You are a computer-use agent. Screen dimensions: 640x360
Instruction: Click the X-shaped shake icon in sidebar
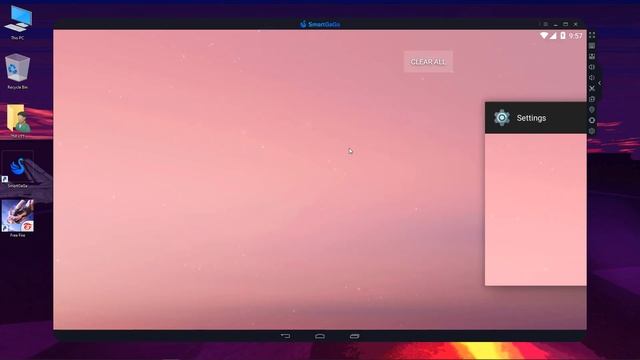point(592,88)
